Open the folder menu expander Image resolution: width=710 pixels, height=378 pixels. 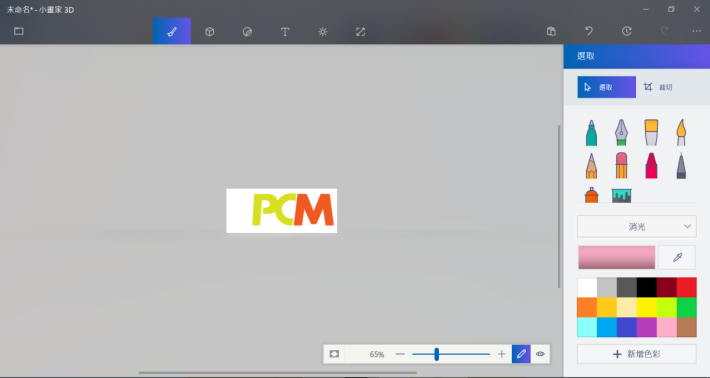[19, 31]
